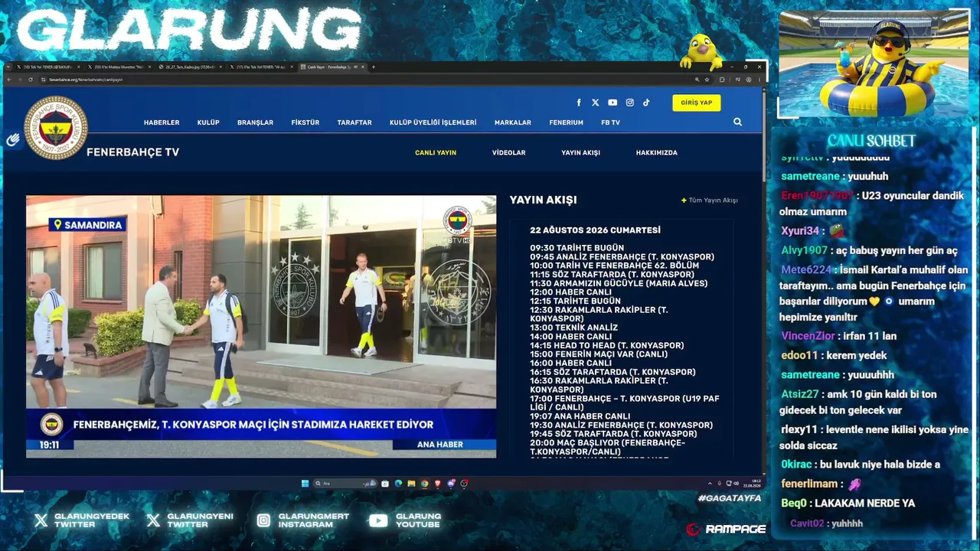Open the Instagram icon in the site header
The height and width of the screenshot is (551, 980).
pyautogui.click(x=630, y=103)
